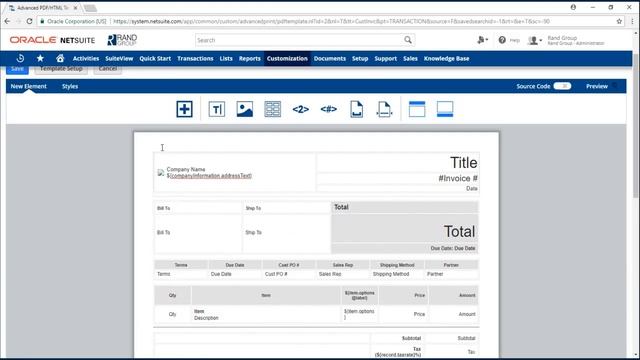Screen dimensions: 640x360
Task: Open Setup menu
Action: tap(360, 58)
